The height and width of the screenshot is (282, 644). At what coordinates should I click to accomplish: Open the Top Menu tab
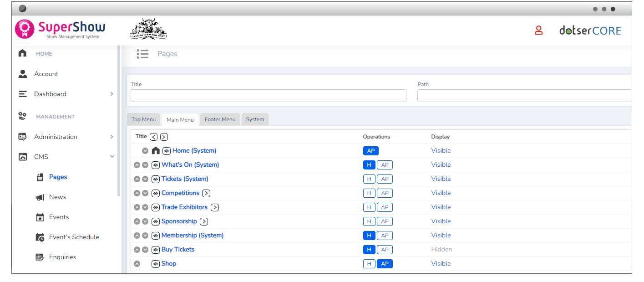143,119
